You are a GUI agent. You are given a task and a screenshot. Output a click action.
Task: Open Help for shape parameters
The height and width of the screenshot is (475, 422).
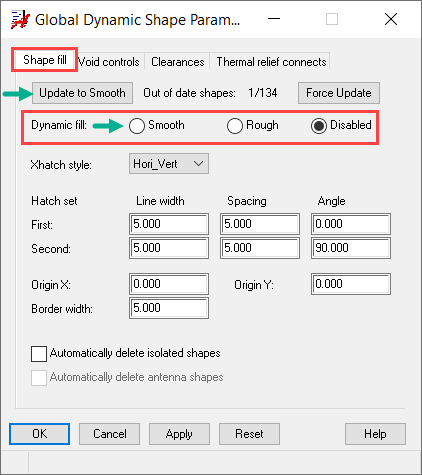coord(375,434)
